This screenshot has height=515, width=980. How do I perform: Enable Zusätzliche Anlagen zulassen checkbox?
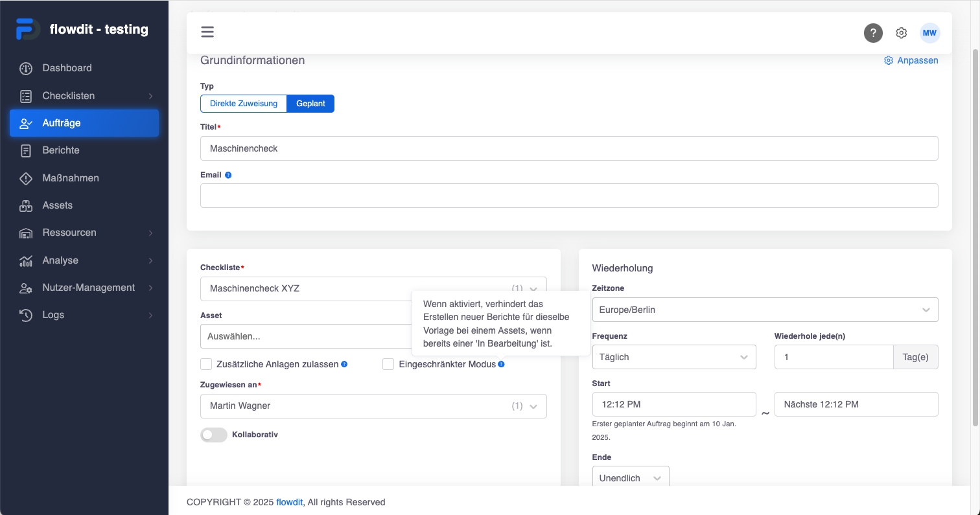(x=206, y=364)
